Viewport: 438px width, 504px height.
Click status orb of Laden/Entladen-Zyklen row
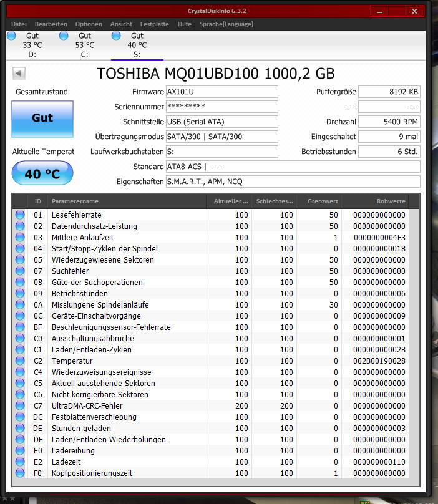click(x=20, y=349)
